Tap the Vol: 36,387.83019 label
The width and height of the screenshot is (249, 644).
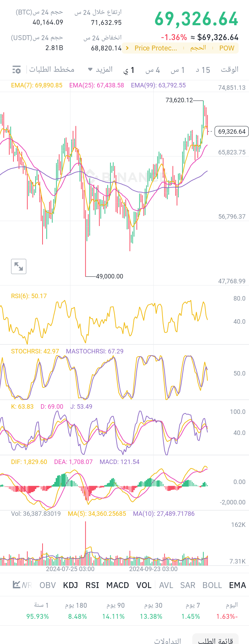36,514
